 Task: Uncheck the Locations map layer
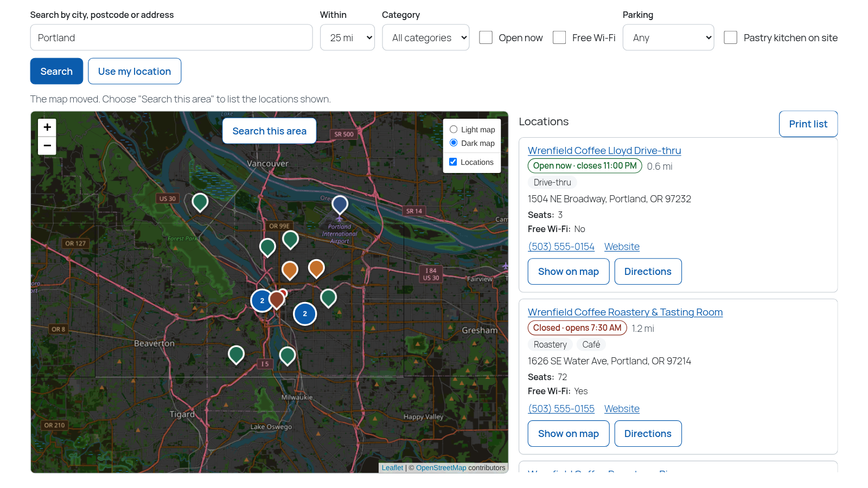[453, 162]
